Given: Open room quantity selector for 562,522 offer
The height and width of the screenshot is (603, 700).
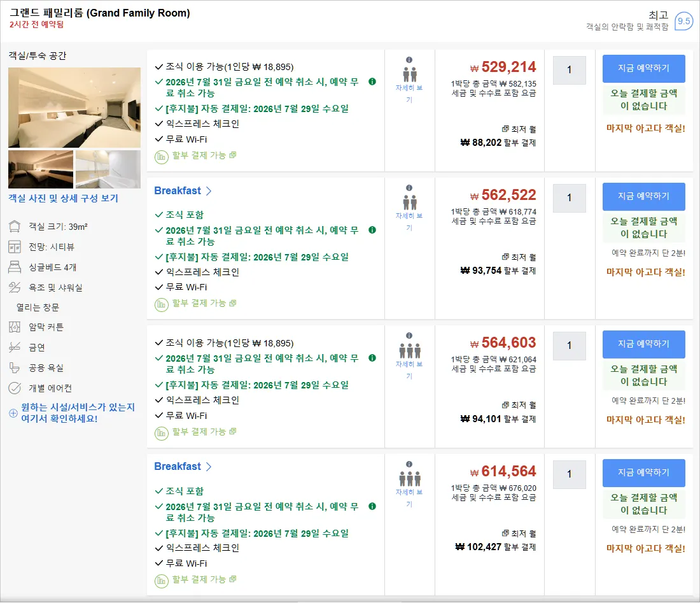Looking at the screenshot, I should 569,198.
